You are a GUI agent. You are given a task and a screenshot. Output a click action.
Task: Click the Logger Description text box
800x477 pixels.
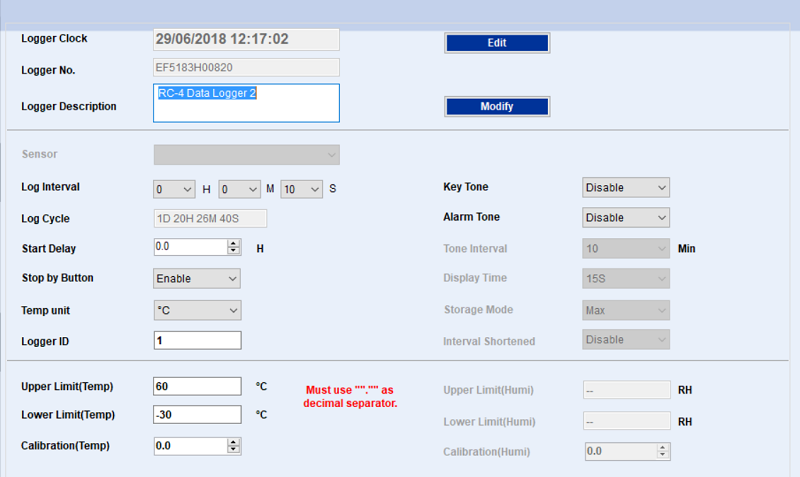tap(246, 103)
